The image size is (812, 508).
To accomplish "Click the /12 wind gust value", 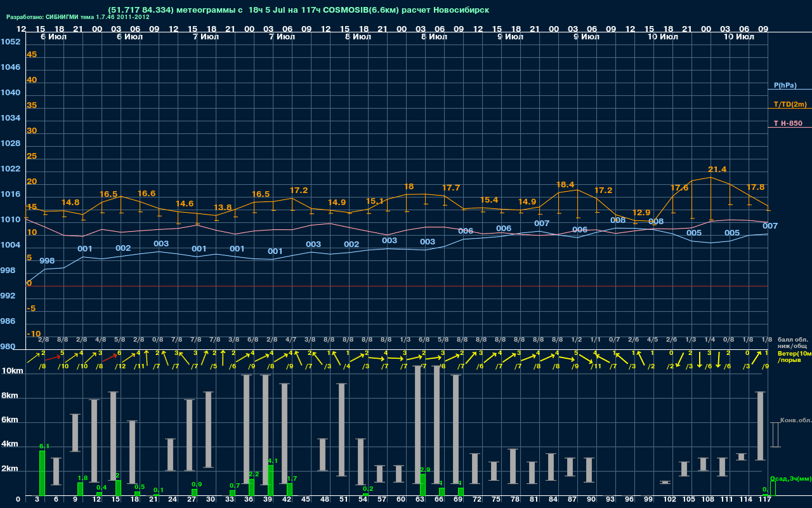I will tap(119, 366).
